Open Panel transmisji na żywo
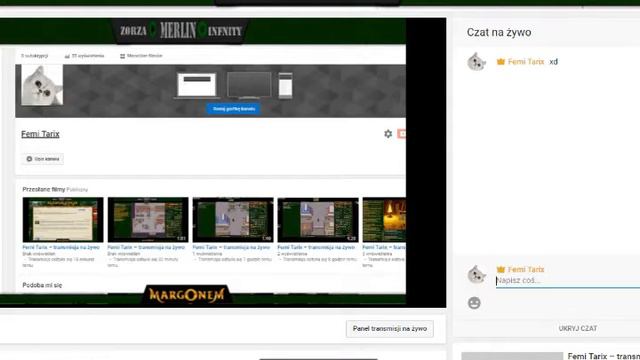640x360 pixels. tap(390, 329)
